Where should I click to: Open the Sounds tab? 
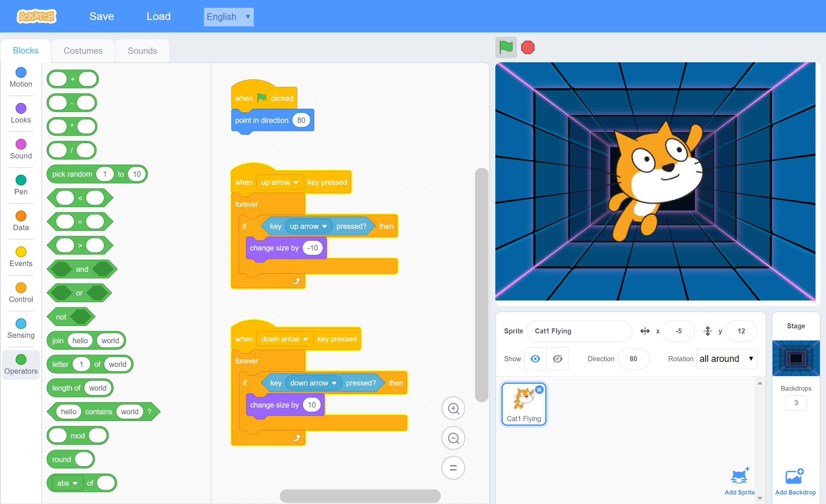142,51
